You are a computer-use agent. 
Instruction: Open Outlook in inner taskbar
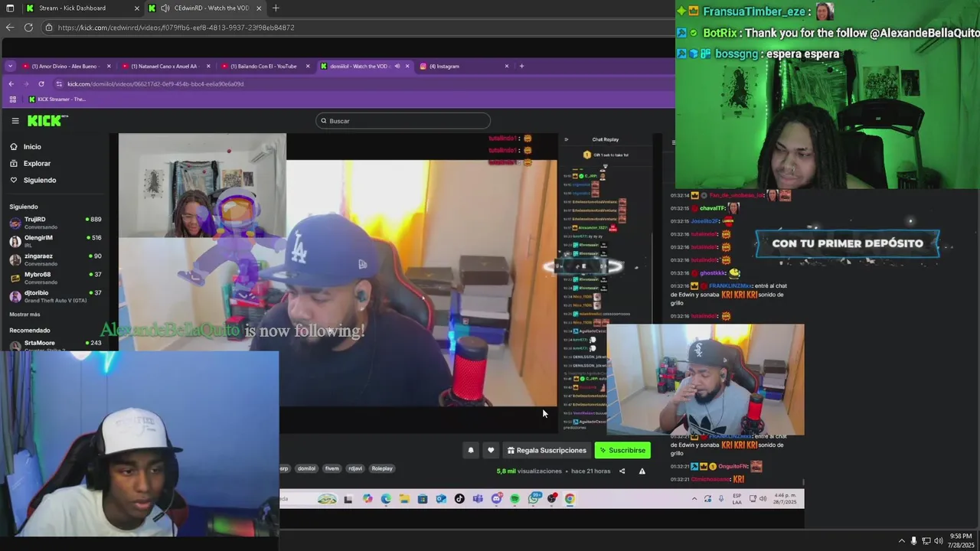tap(441, 499)
